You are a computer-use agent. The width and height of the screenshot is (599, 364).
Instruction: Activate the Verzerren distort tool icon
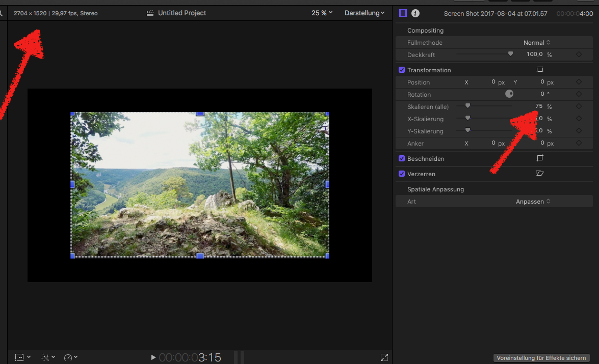540,174
